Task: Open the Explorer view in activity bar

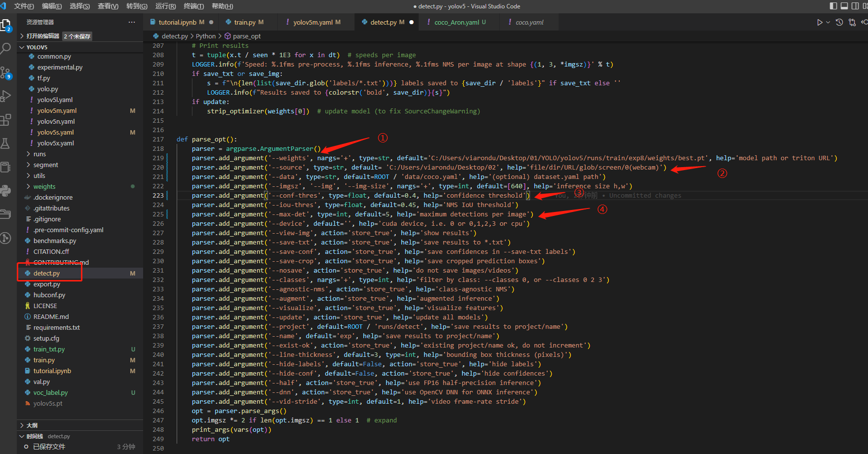Action: point(5,25)
